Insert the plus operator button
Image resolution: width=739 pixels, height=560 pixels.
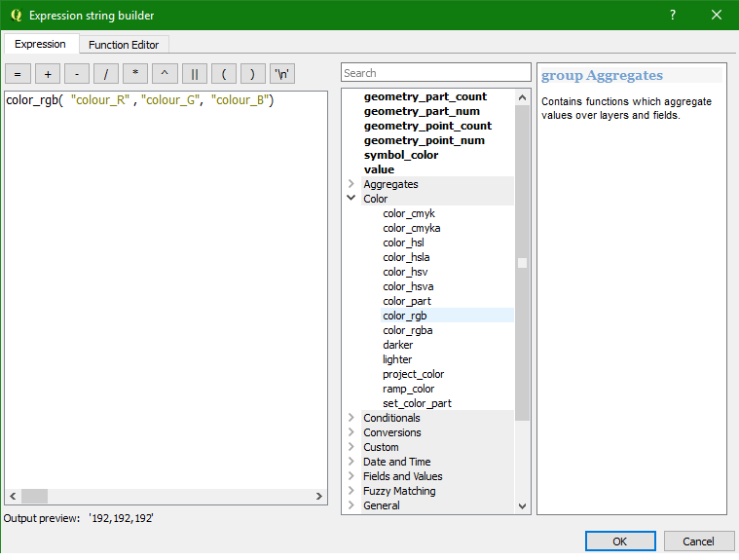48,74
